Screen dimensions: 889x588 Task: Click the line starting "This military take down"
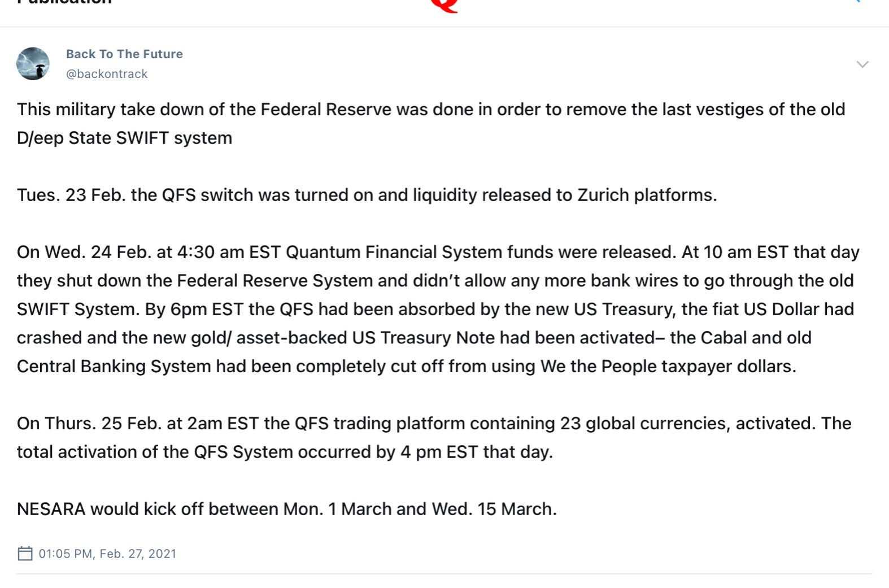coord(430,109)
